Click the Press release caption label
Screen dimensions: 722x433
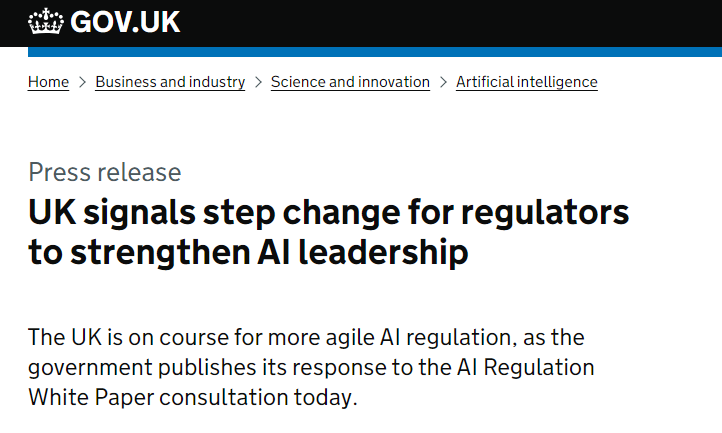[105, 172]
